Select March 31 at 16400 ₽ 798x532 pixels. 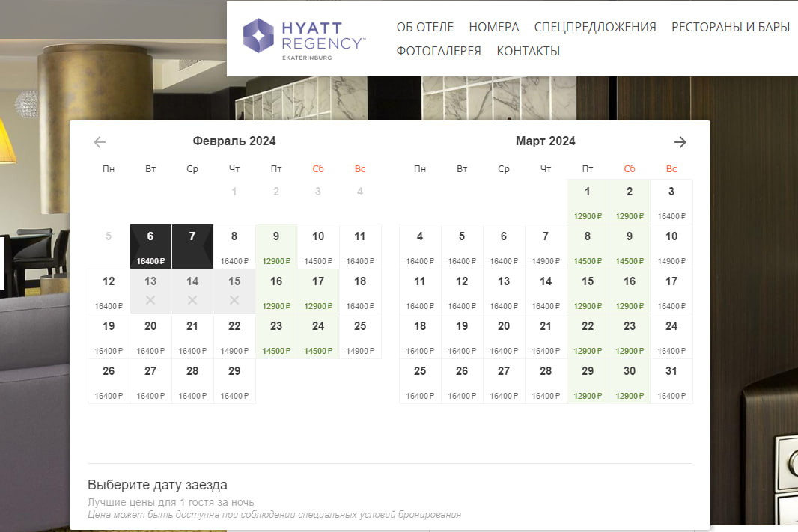(x=671, y=381)
